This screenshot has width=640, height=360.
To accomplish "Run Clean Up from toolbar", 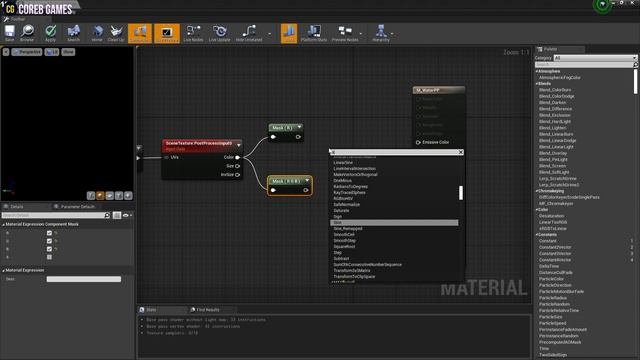I will (116, 33).
